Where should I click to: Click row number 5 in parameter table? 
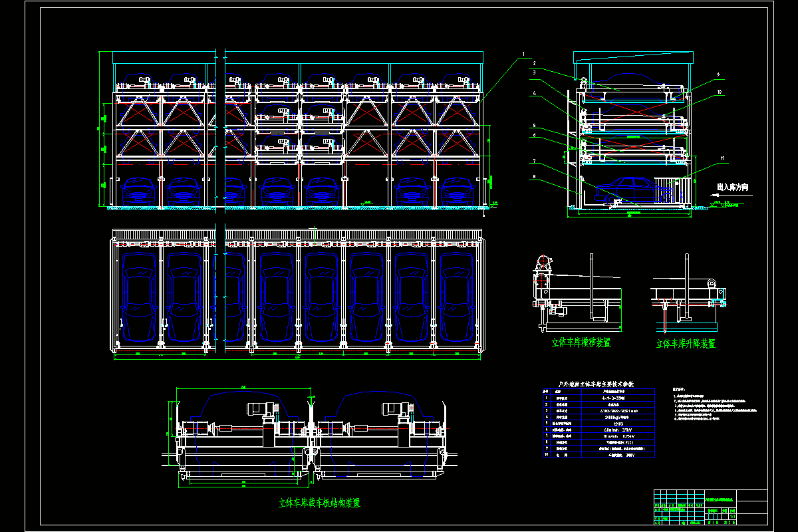pos(547,423)
